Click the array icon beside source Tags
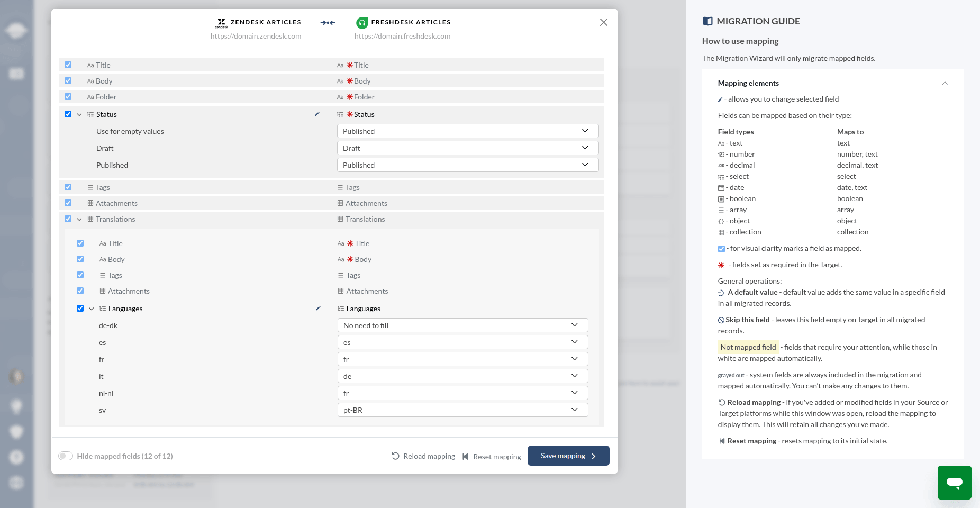980x508 pixels. click(x=90, y=187)
